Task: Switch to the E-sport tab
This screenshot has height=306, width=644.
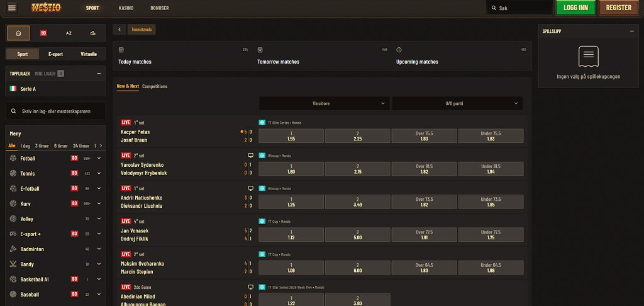Action: click(x=55, y=54)
